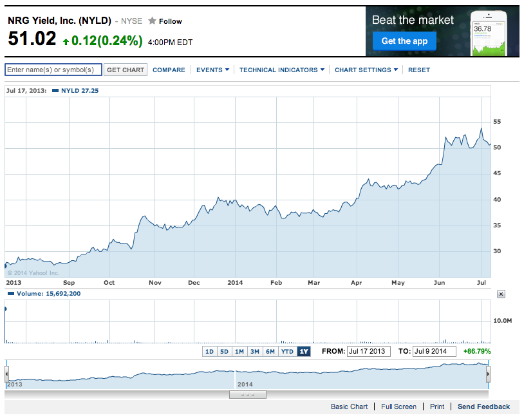Click the 2014 label in the overview strip
The width and height of the screenshot is (524, 420).
(x=245, y=384)
